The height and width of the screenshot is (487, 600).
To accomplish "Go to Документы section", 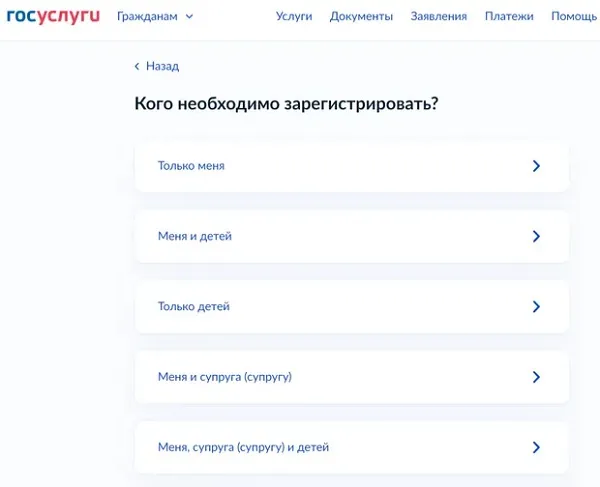I will pos(361,16).
